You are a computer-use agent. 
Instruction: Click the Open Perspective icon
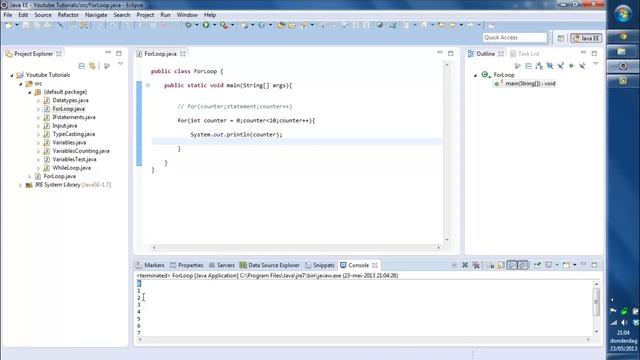pyautogui.click(x=561, y=38)
